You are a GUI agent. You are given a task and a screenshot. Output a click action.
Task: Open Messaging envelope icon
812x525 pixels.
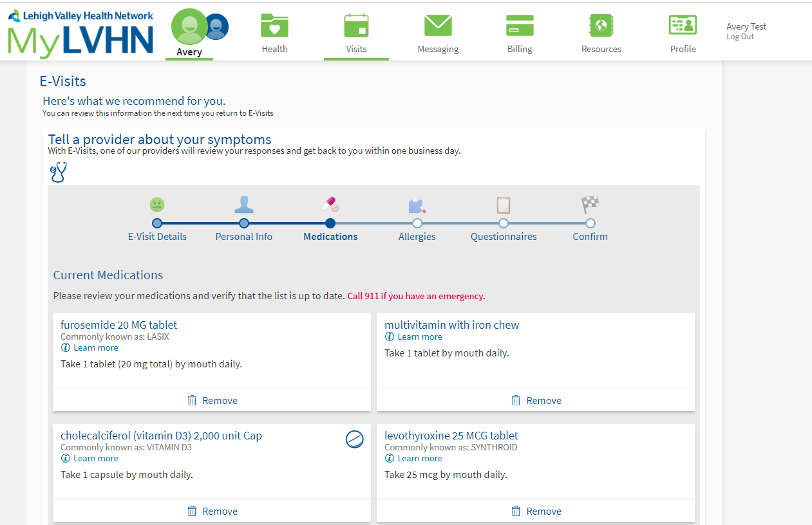point(438,26)
